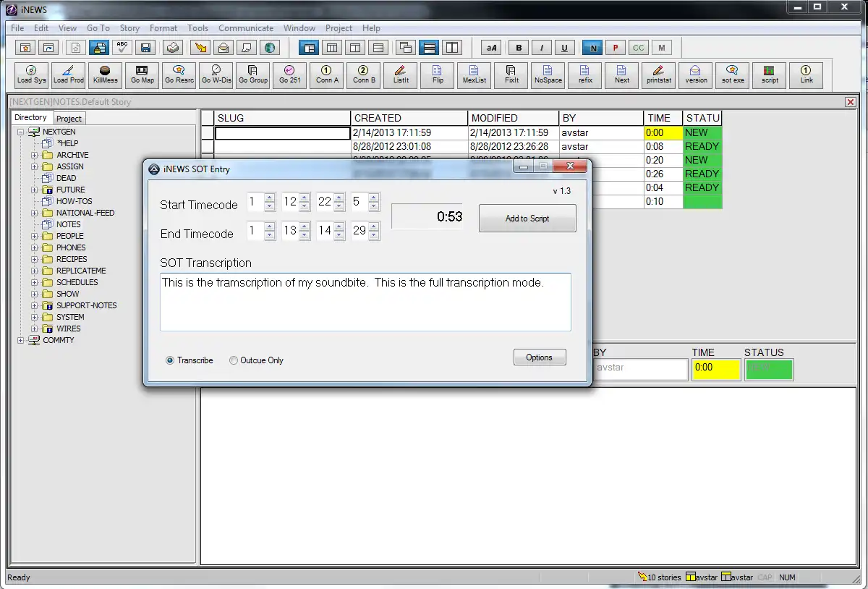Click the script toolbar button

[770, 75]
